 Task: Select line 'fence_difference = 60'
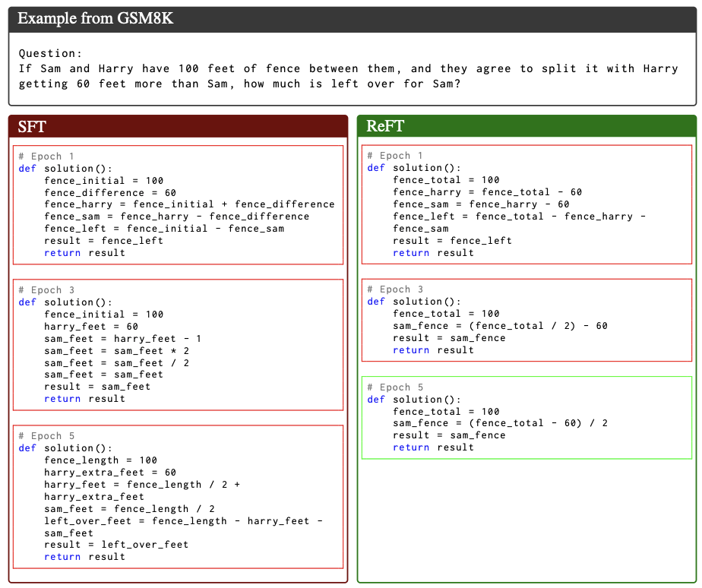coord(109,193)
